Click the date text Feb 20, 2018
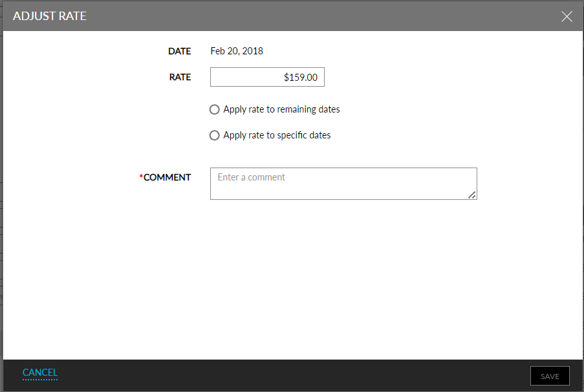Screen dimensions: 584x392 point(237,51)
